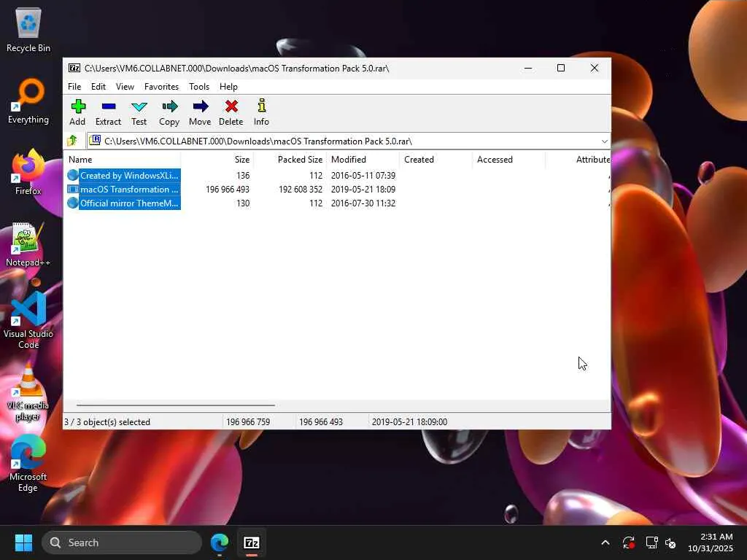Go up one folder with the arrow icon
747x560 pixels.
point(72,141)
